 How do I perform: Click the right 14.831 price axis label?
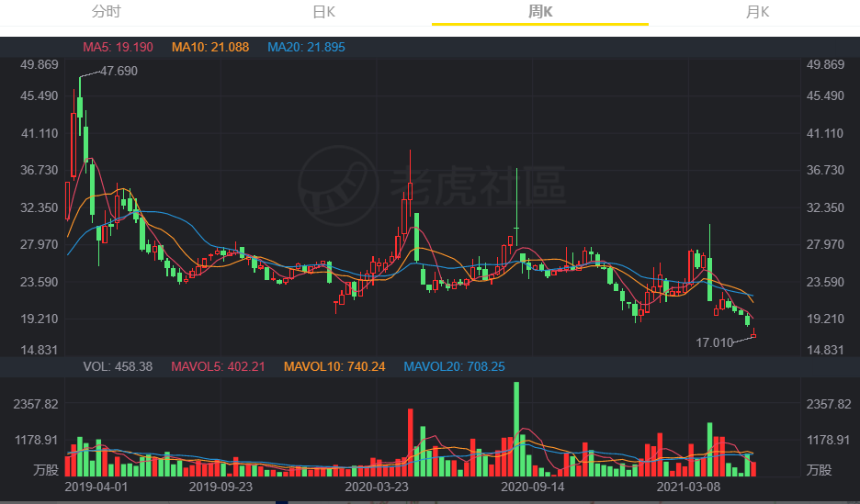point(825,350)
